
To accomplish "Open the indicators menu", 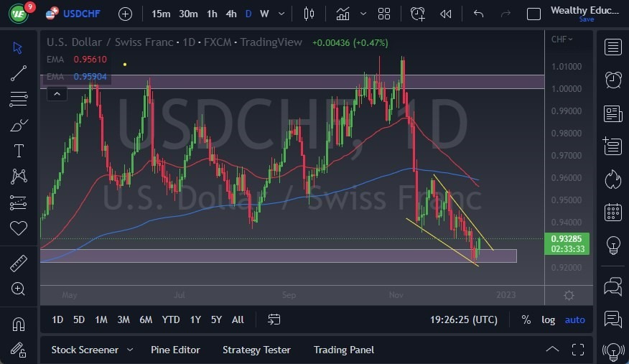I will (x=343, y=14).
